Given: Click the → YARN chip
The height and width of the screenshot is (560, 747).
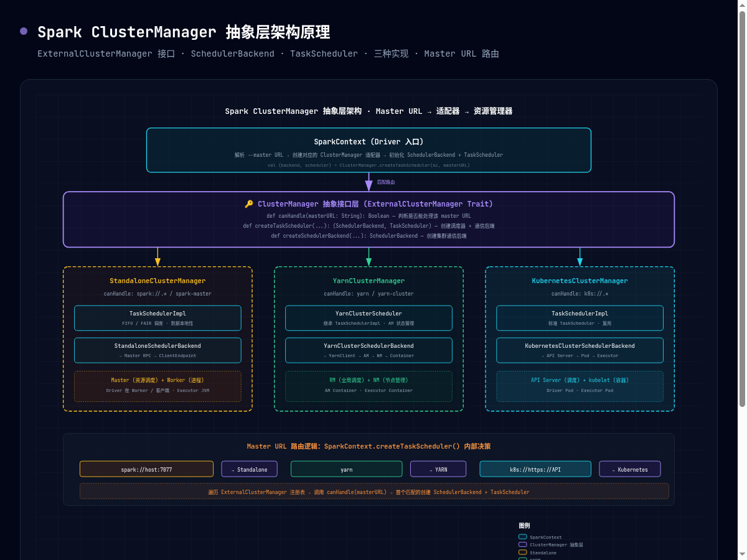Looking at the screenshot, I should coord(438,469).
